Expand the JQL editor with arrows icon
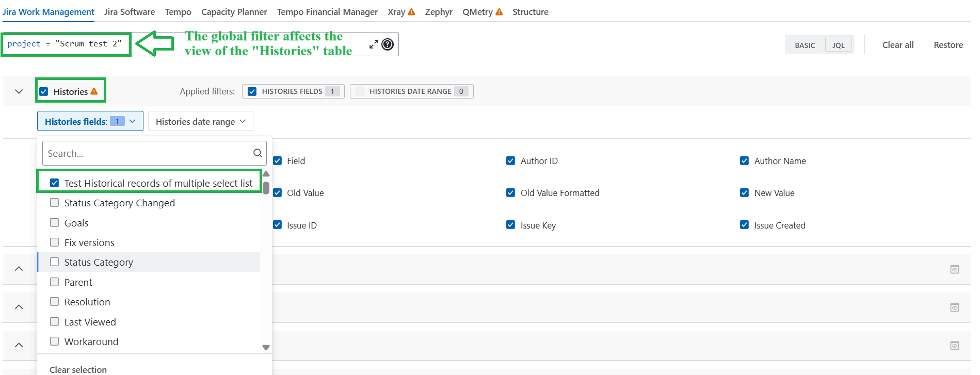 (x=374, y=44)
